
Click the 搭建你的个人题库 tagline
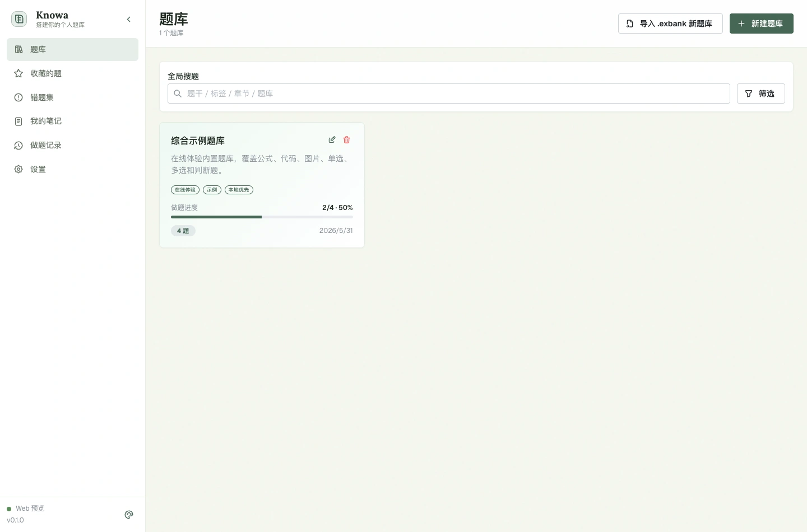(60, 25)
